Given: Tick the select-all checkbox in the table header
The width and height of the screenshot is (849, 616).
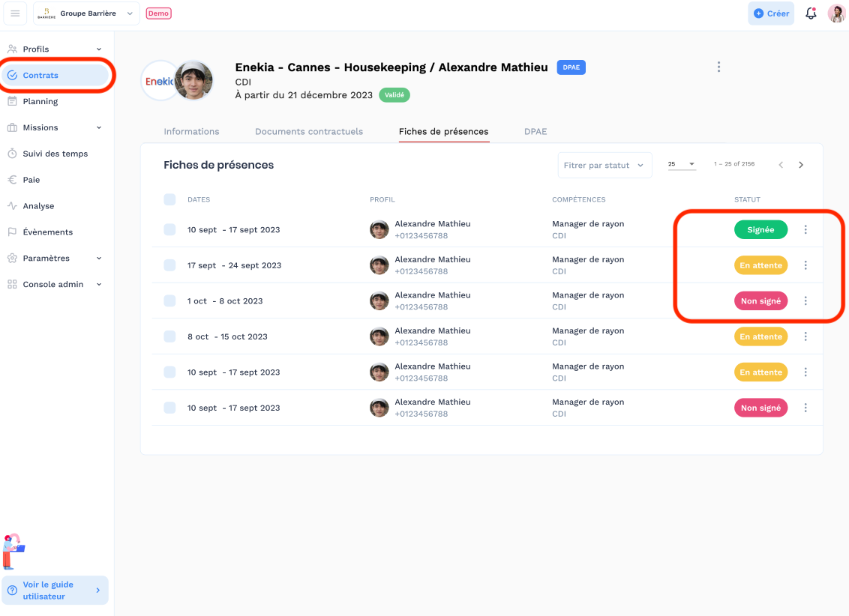Looking at the screenshot, I should [x=170, y=199].
